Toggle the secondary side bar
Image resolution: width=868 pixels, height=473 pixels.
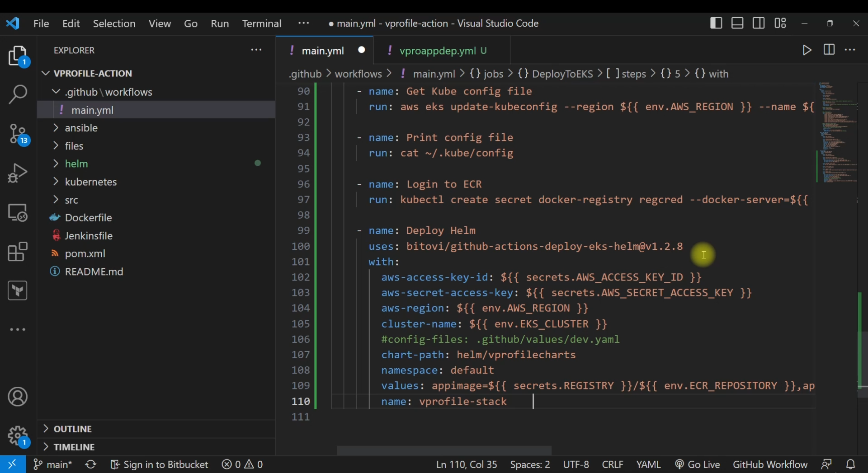click(x=759, y=23)
